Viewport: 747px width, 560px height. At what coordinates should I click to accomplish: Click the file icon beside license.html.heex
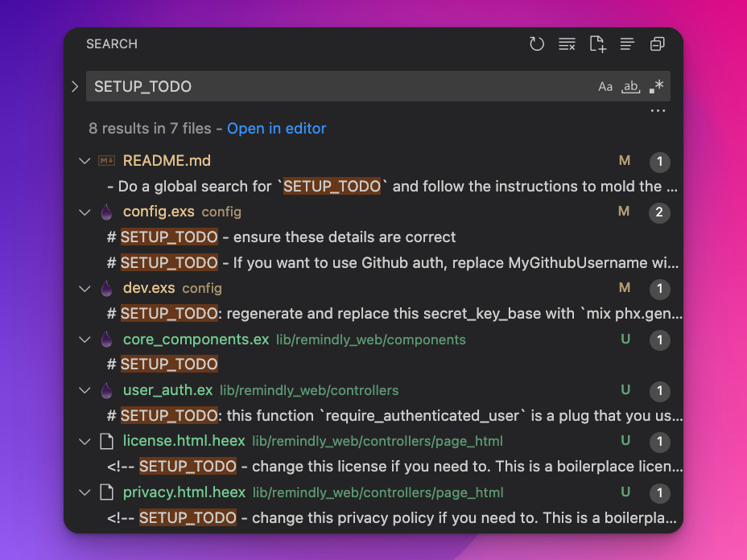106,441
